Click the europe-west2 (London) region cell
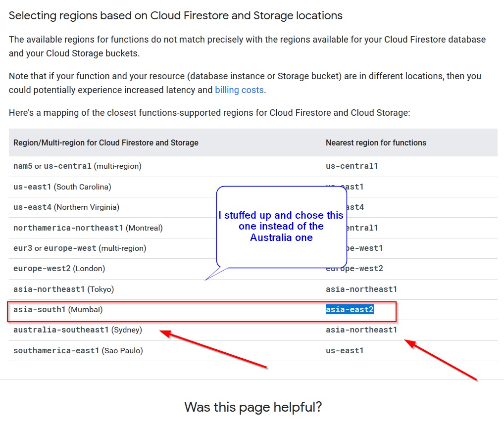This screenshot has width=504, height=426. (59, 269)
